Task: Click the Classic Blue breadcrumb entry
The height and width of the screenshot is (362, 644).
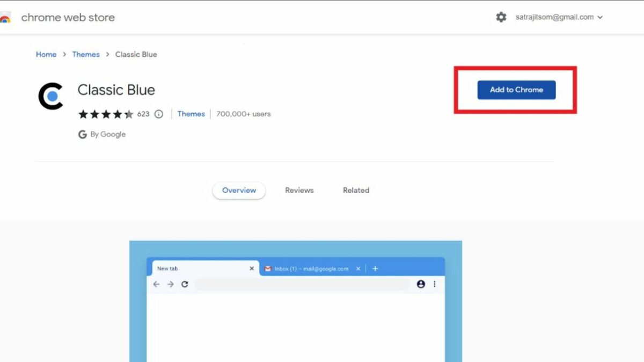Action: click(x=136, y=54)
